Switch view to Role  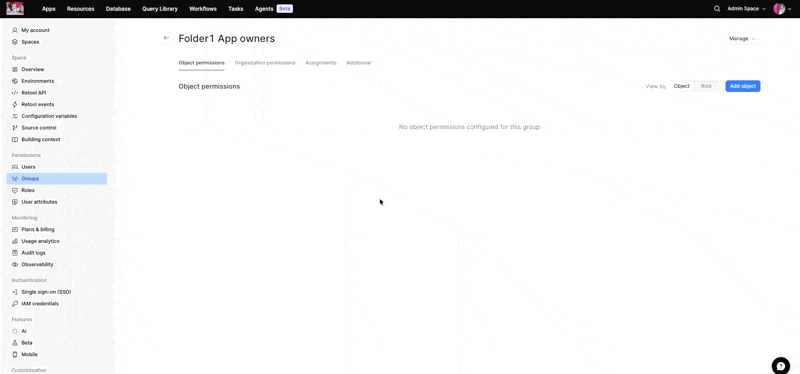click(x=706, y=86)
